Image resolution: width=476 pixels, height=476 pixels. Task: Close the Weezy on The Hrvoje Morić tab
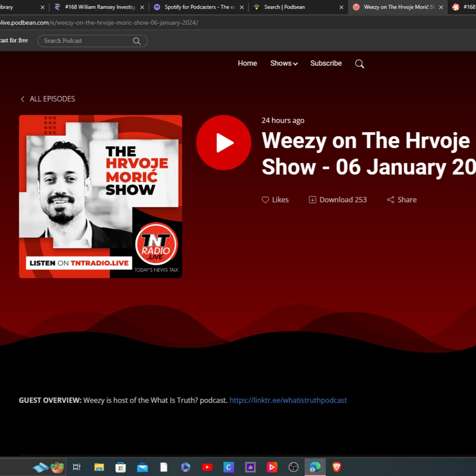tap(441, 7)
